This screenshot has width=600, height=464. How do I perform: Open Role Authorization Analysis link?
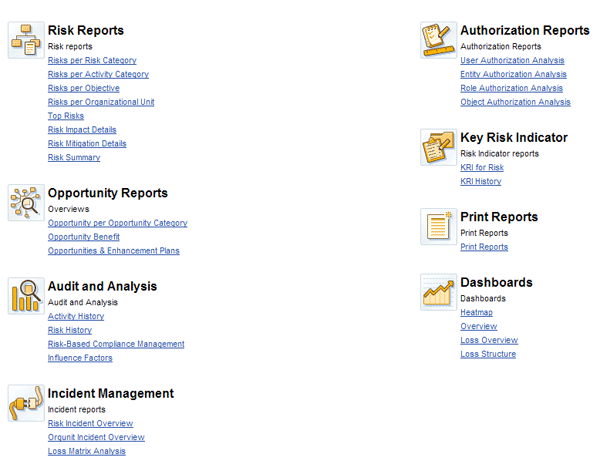(x=512, y=88)
